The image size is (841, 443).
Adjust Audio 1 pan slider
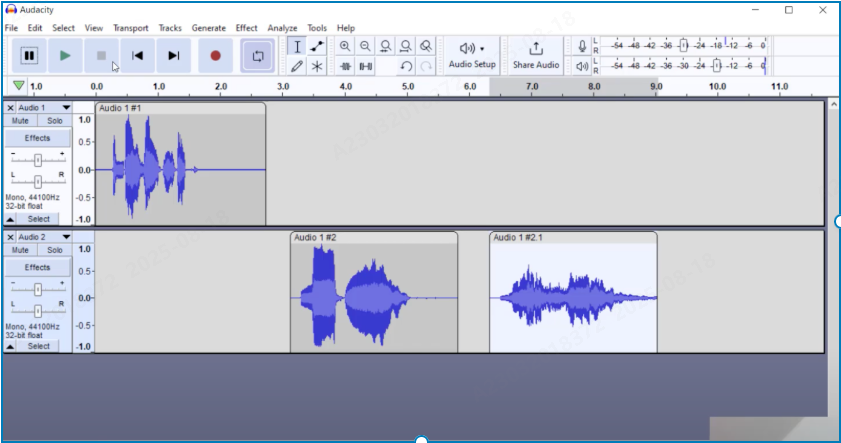pos(38,182)
